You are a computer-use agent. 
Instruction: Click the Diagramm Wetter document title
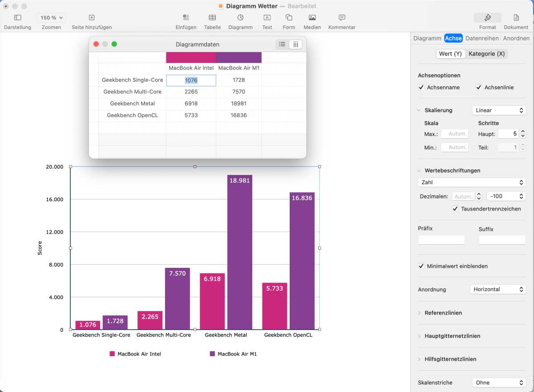tap(252, 6)
